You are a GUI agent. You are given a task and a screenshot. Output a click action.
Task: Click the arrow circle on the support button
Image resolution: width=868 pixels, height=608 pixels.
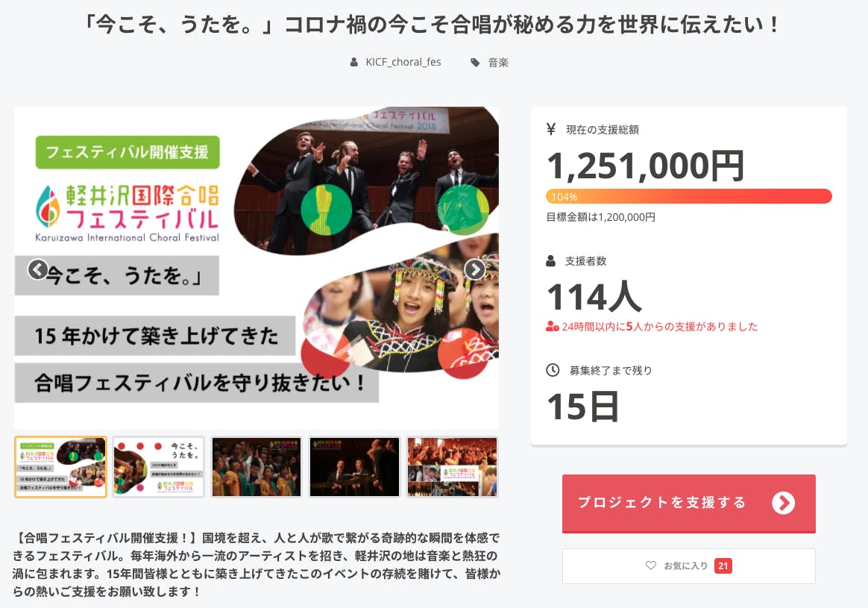[783, 503]
